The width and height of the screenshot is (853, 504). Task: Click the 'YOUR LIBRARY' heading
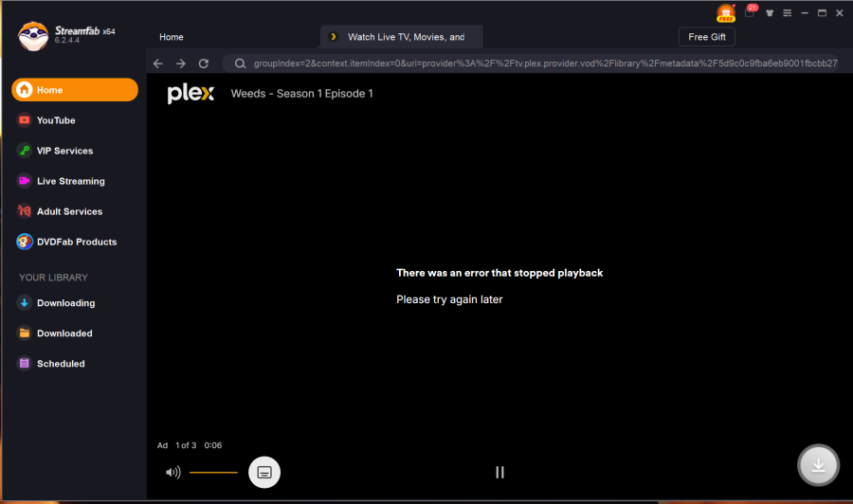tap(53, 278)
